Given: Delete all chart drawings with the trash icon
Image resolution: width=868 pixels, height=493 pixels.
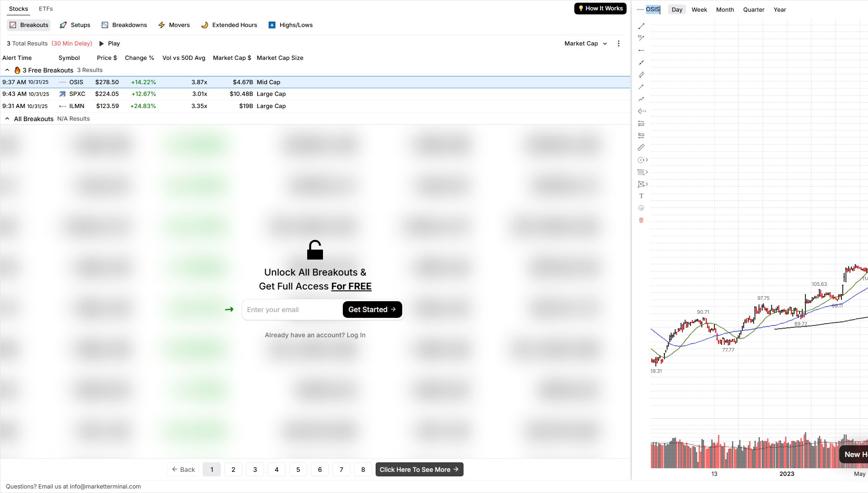Looking at the screenshot, I should click(641, 220).
